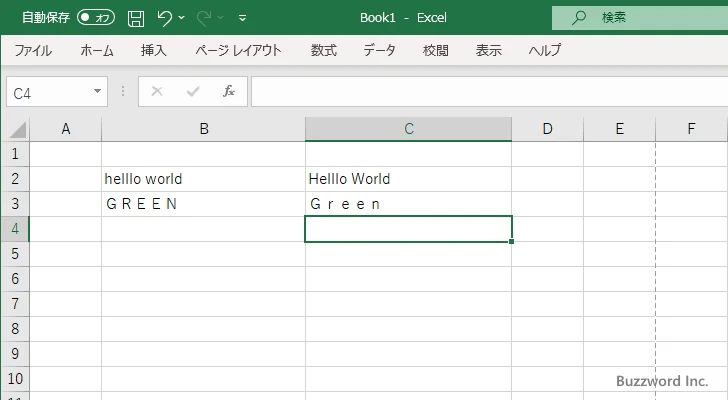Open the ヘルプ ribbon tab
Screen dimensions: 728x400
(545, 50)
